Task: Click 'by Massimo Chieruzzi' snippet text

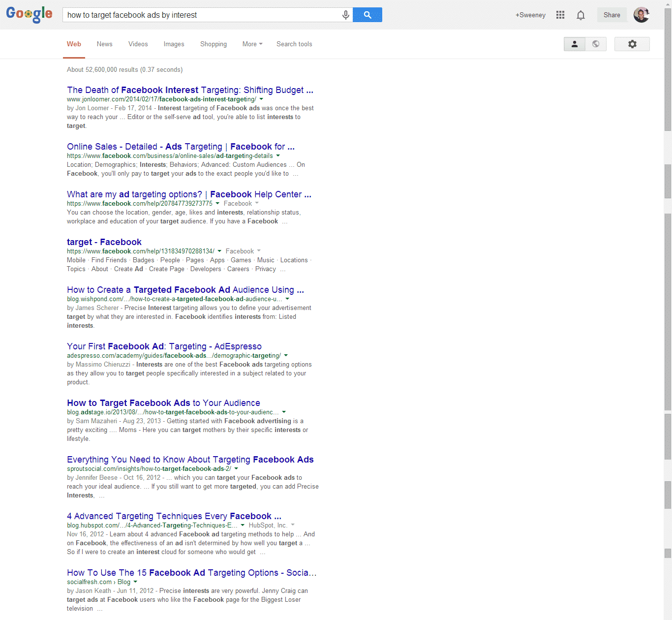Action: click(x=98, y=365)
